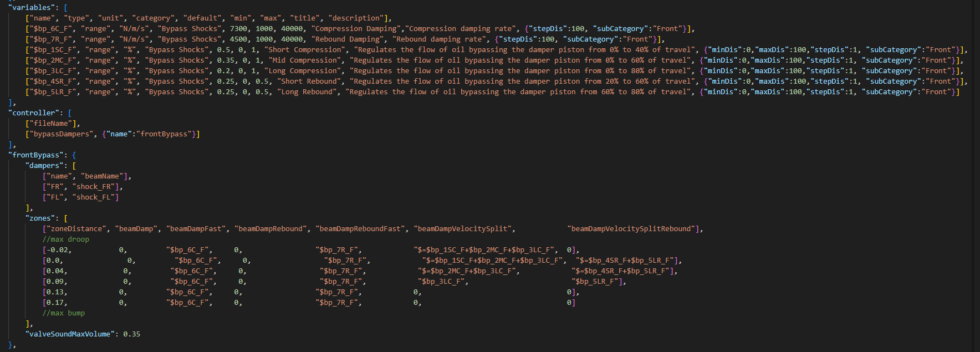Click the "Compression damping rate" description
The image size is (980, 352).
tap(461, 28)
